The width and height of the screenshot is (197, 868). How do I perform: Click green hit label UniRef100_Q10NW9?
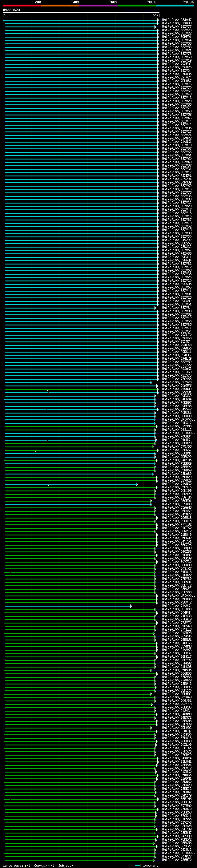[176, 389]
